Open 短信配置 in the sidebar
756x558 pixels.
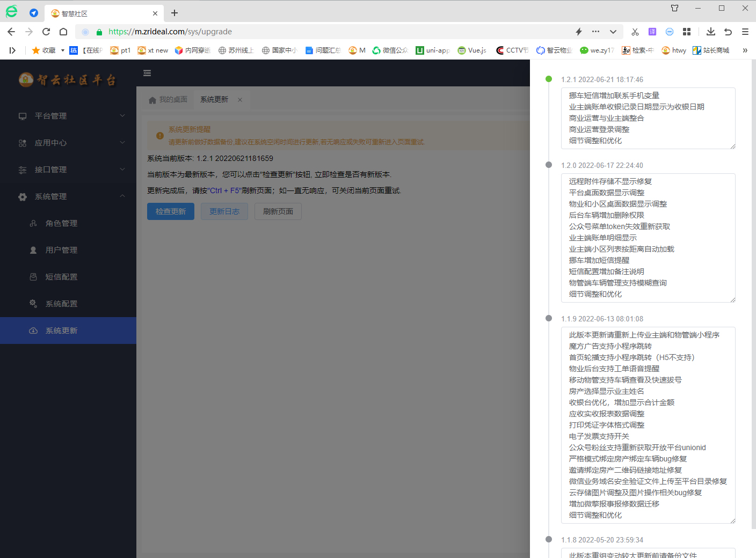[x=68, y=277]
